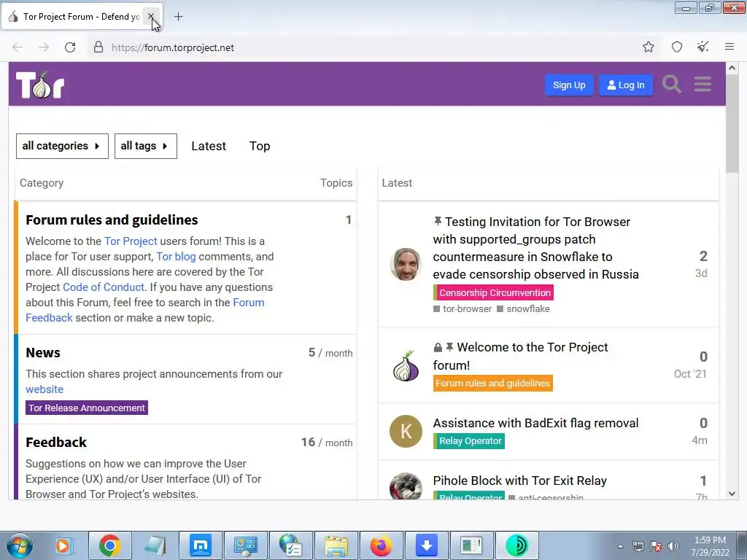Follow the Tor blog link
The width and height of the screenshot is (747, 560).
pos(176,257)
